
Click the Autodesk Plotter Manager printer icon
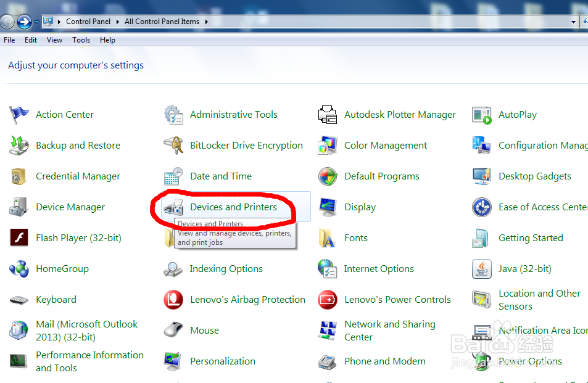pos(328,115)
